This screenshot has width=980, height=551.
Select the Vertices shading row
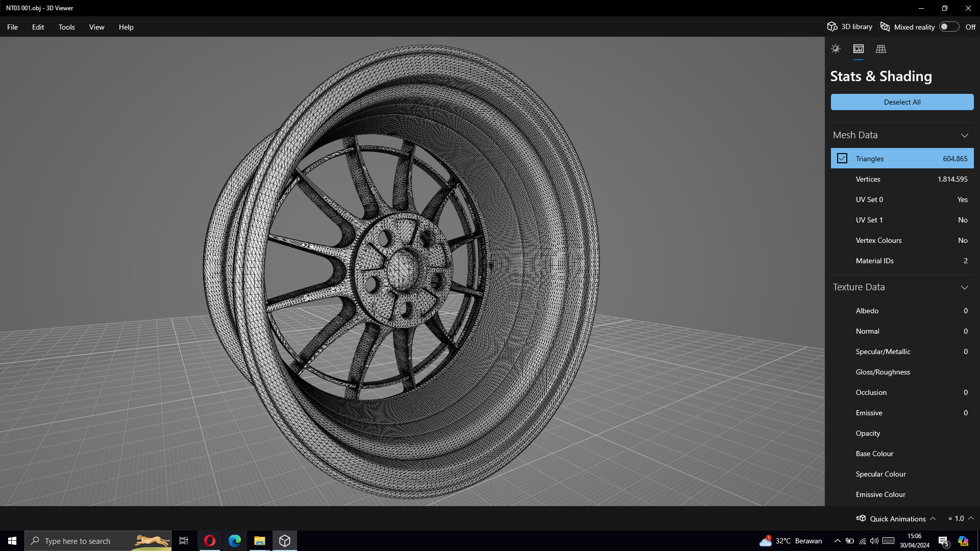tap(902, 179)
